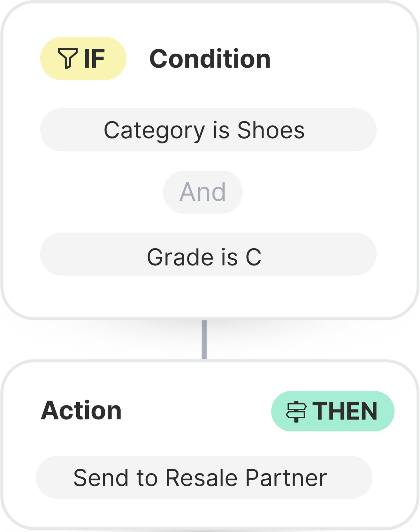Click the word 'Category' in the first rule
The height and width of the screenshot is (532, 420).
(154, 130)
